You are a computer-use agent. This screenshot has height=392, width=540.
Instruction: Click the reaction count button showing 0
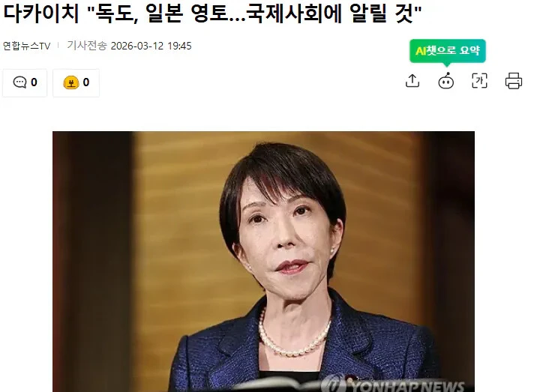click(x=76, y=82)
